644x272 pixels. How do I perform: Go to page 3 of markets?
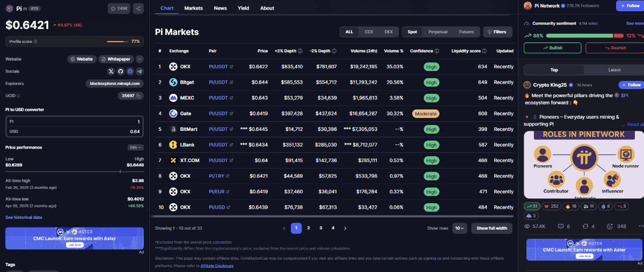click(320, 228)
